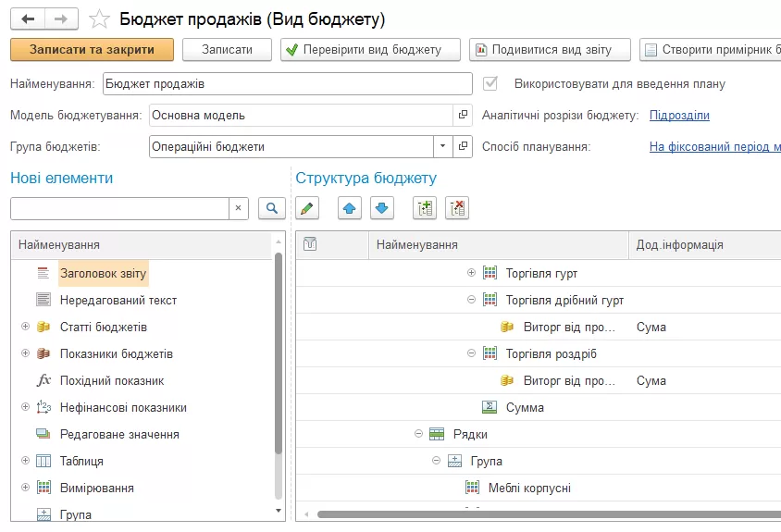The image size is (781, 532).
Task: Clear the new elements search field
Action: 238,208
